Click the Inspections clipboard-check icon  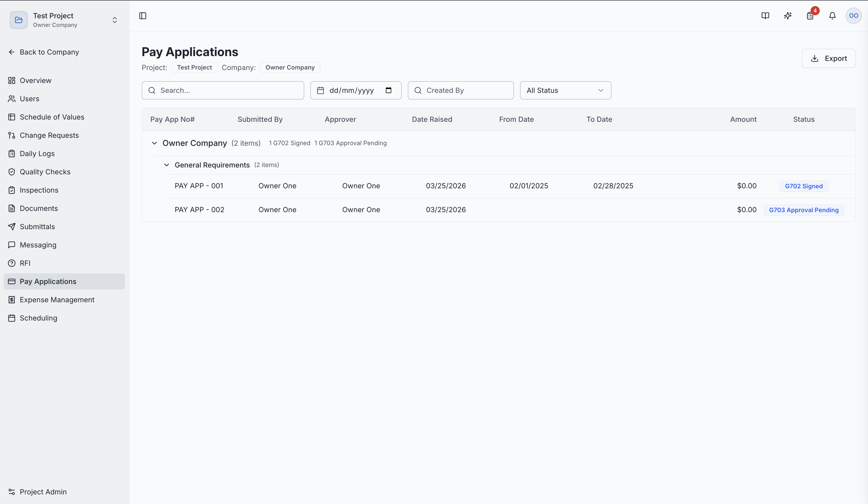pos(12,190)
